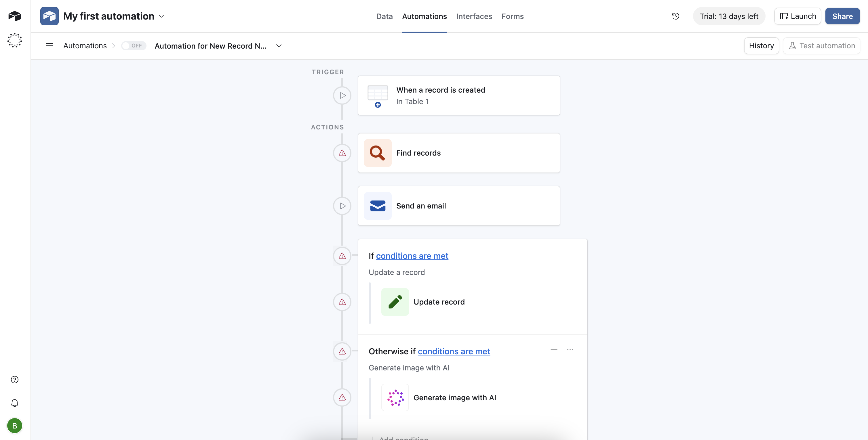Open the Otherwise if overflow menu
The height and width of the screenshot is (440, 868).
click(570, 350)
